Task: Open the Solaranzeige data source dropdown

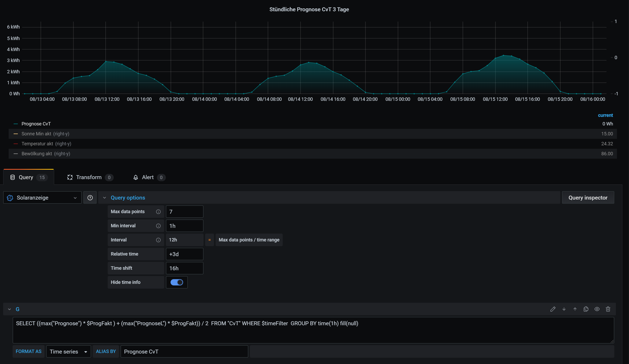Action: point(42,198)
